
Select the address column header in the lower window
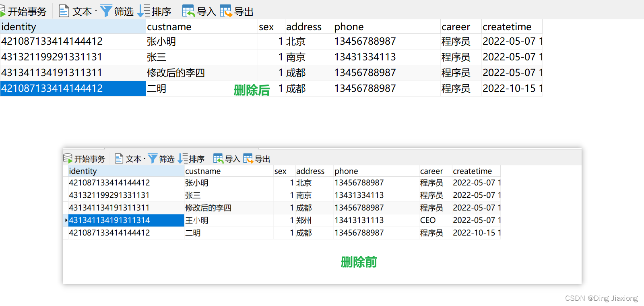314,171
